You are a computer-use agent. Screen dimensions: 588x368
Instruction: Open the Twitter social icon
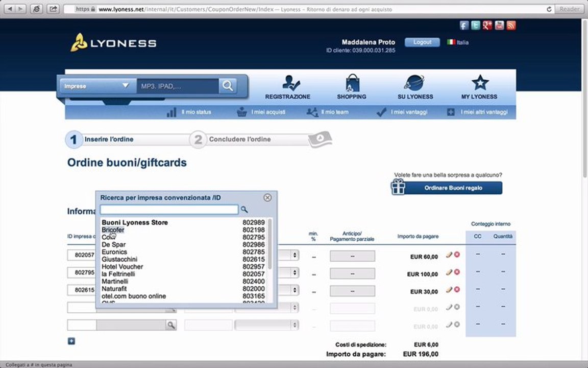pos(476,26)
